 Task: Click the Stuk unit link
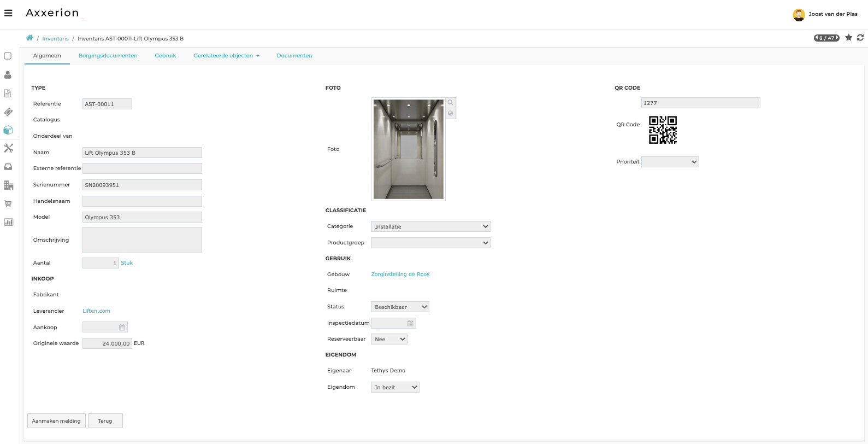(127, 263)
